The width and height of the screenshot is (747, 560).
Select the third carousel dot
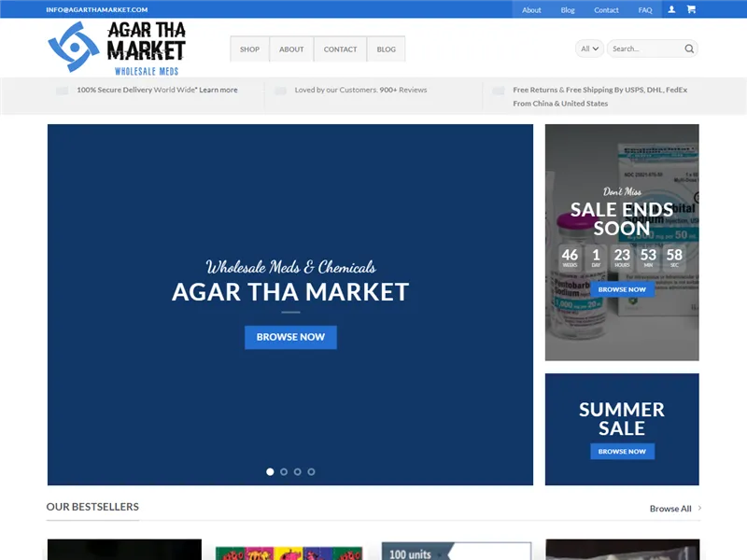(297, 472)
